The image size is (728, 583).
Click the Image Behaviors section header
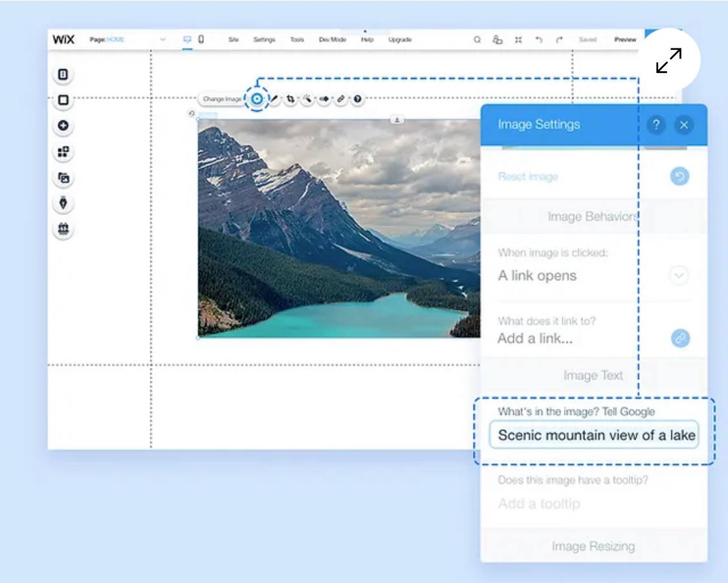click(x=594, y=216)
